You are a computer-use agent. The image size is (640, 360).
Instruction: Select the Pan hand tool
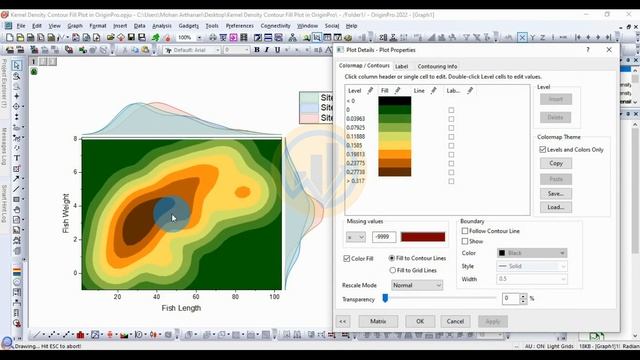(x=16, y=210)
